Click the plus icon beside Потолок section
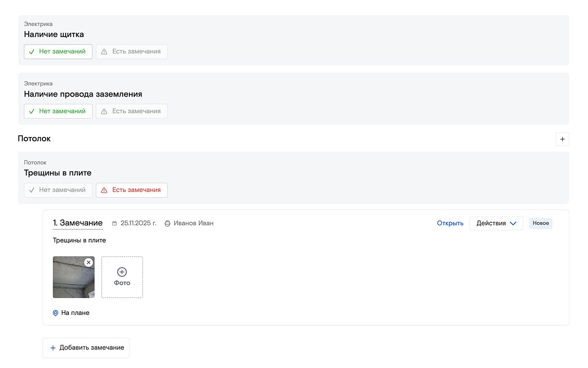Screen dimensions: 588x368 [x=562, y=139]
